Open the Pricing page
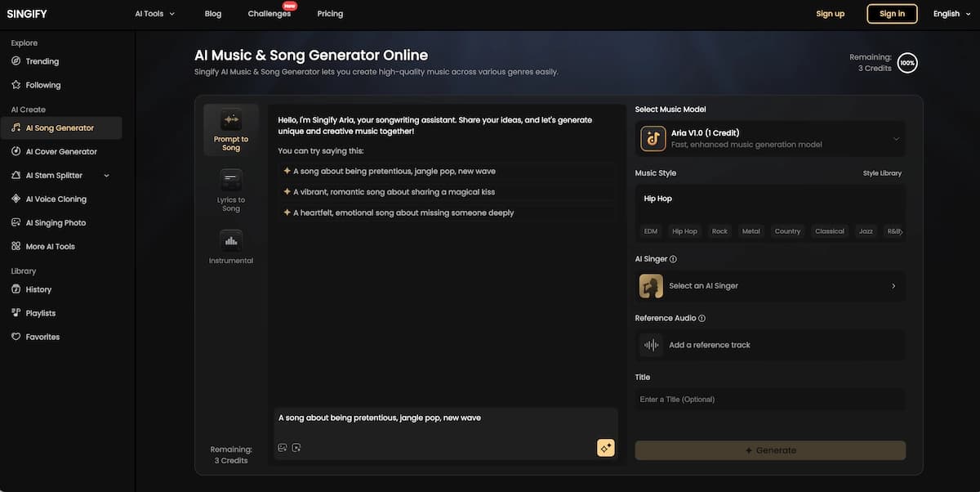Viewport: 980px width, 492px height. [330, 14]
